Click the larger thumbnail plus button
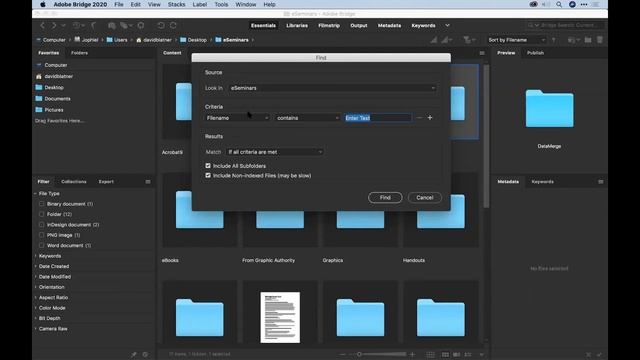The width and height of the screenshot is (640, 360). pos(413,355)
